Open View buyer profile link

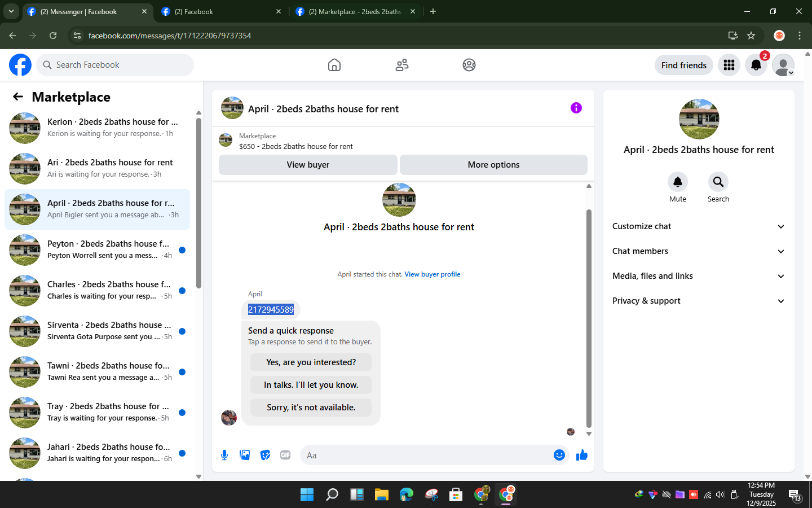click(x=433, y=274)
